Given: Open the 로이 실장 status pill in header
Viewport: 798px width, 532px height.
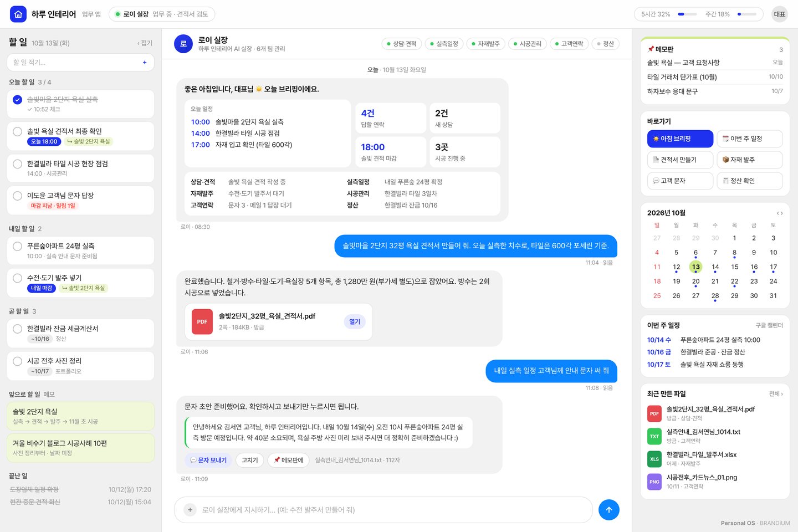Looking at the screenshot, I should 162,14.
